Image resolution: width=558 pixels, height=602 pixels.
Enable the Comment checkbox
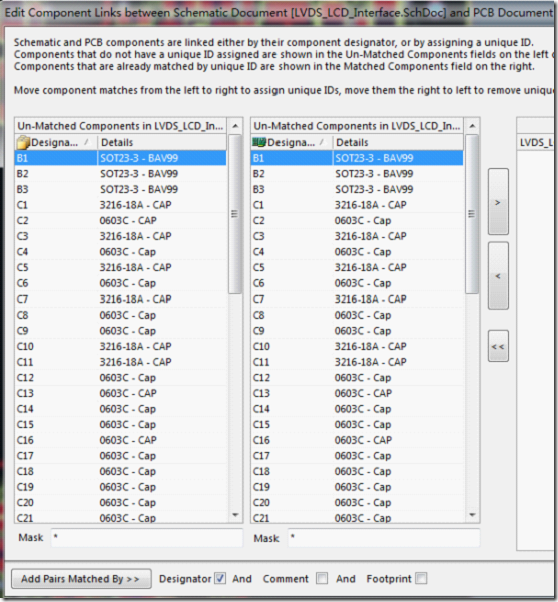tap(322, 578)
